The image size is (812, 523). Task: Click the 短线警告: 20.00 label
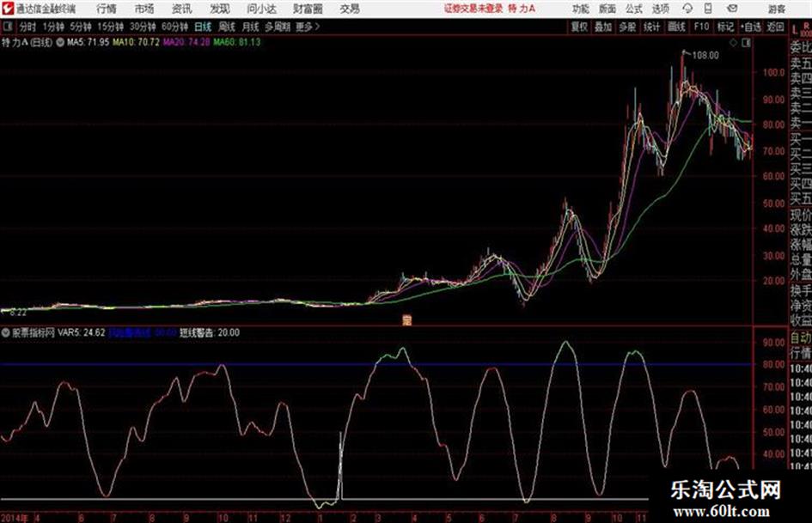(x=210, y=333)
